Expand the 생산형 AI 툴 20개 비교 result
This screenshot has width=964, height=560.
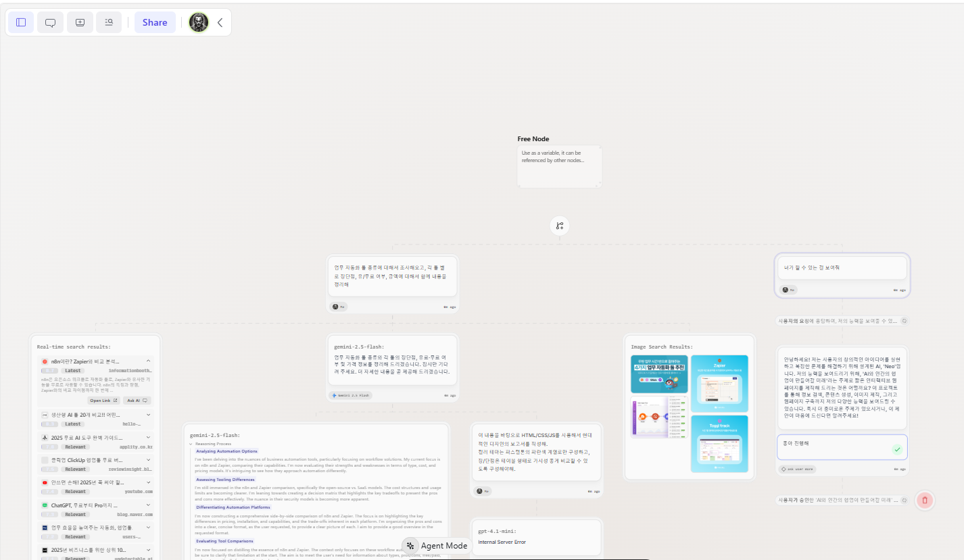(x=148, y=415)
